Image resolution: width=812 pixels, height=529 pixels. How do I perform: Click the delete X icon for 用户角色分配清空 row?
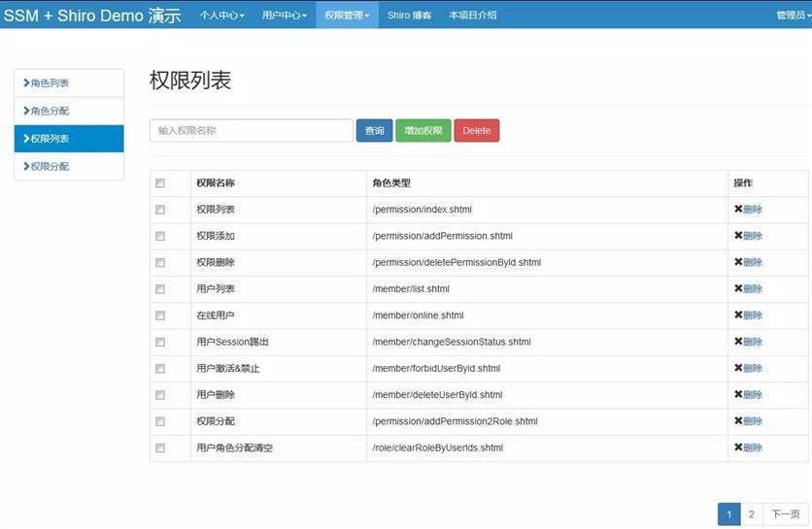(x=738, y=447)
